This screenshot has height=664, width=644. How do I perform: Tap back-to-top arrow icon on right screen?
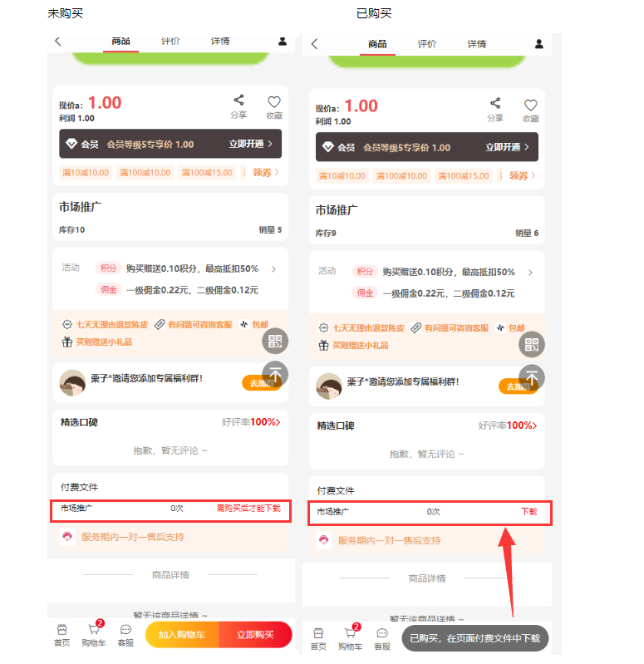[x=532, y=377]
